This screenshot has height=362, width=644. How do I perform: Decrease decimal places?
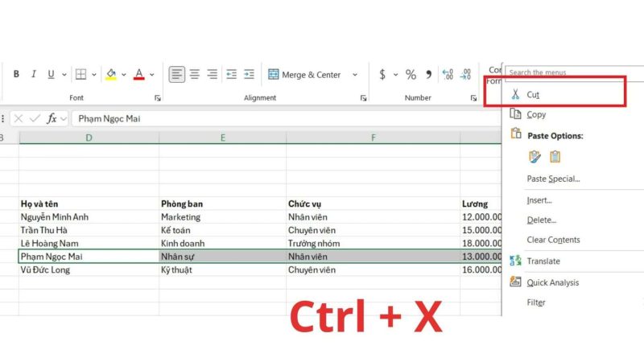point(466,74)
